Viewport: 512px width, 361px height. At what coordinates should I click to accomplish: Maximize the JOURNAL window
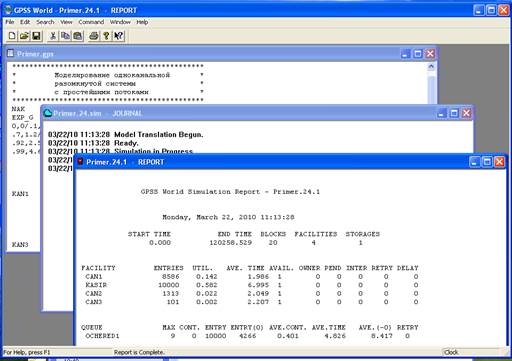click(454, 113)
